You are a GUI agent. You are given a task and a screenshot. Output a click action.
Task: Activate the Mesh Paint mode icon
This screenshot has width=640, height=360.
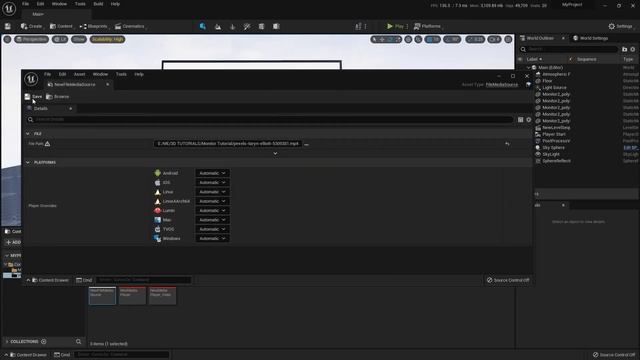coord(247,27)
